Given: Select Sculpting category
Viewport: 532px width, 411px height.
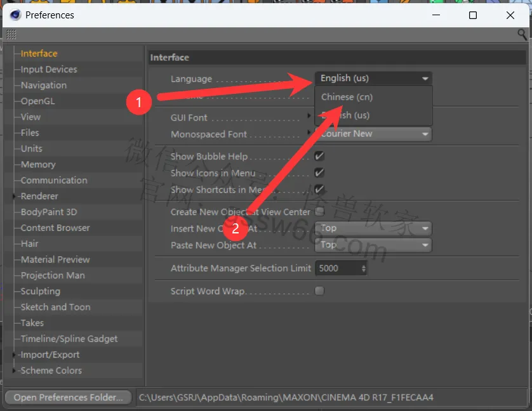Looking at the screenshot, I should click(41, 291).
